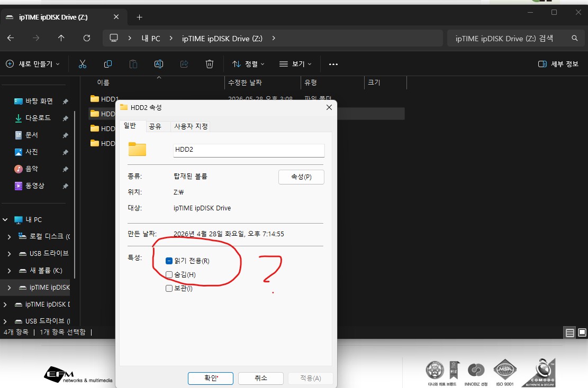The width and height of the screenshot is (588, 388).
Task: Click the search magnifier icon
Action: (574, 38)
